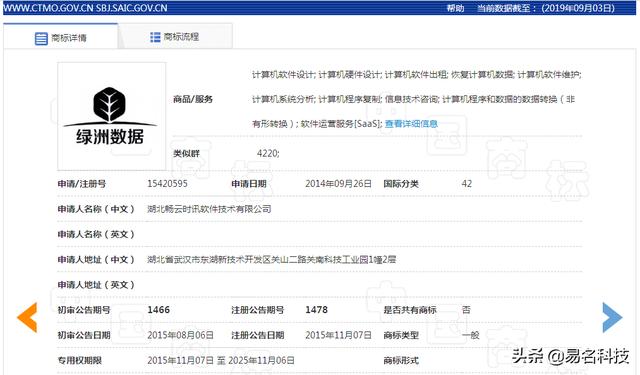The width and height of the screenshot is (640, 375).
Task: Click the 商标详情 list icon
Action: (x=41, y=38)
